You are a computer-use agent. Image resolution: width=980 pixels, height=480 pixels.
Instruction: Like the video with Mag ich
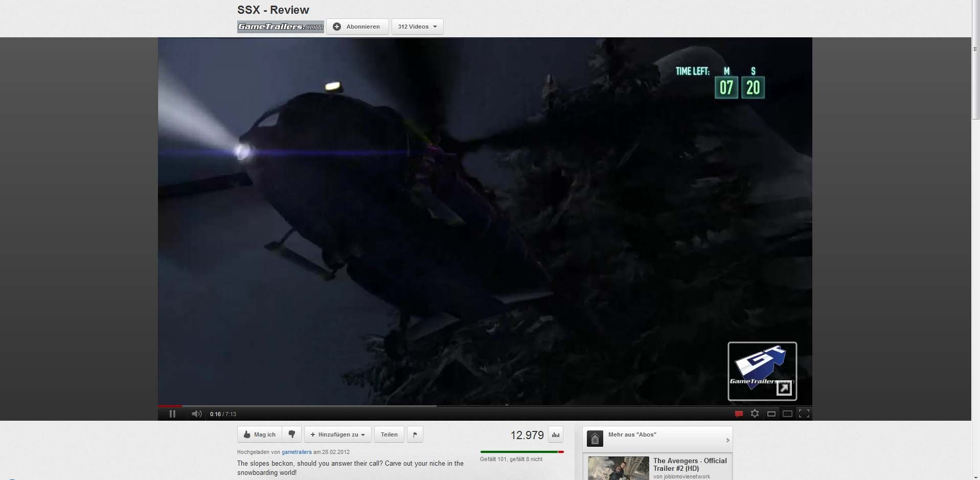[260, 435]
